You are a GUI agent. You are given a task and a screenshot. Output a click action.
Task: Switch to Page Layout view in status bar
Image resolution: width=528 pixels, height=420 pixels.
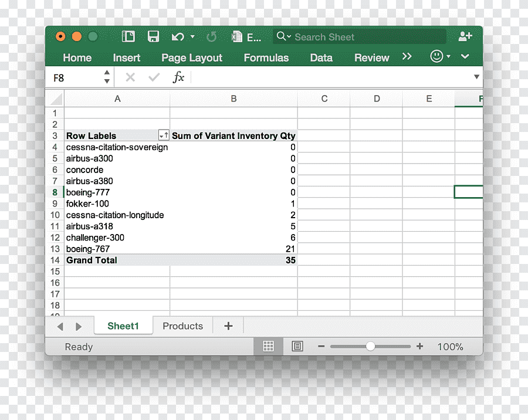(x=297, y=346)
